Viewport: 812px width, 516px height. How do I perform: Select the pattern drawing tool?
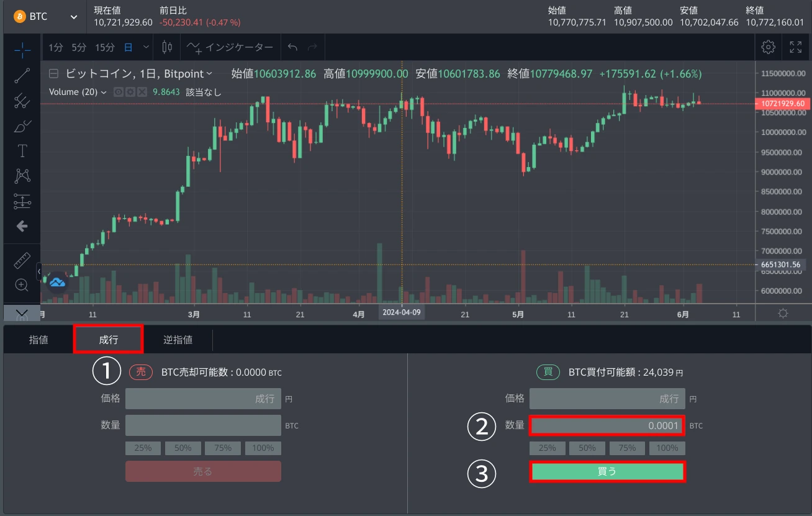point(22,176)
